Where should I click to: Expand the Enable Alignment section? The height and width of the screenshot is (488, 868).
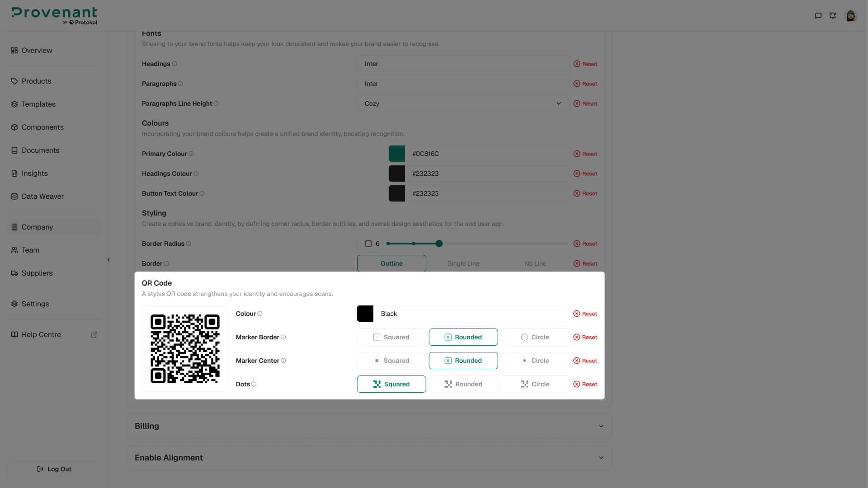(369, 458)
